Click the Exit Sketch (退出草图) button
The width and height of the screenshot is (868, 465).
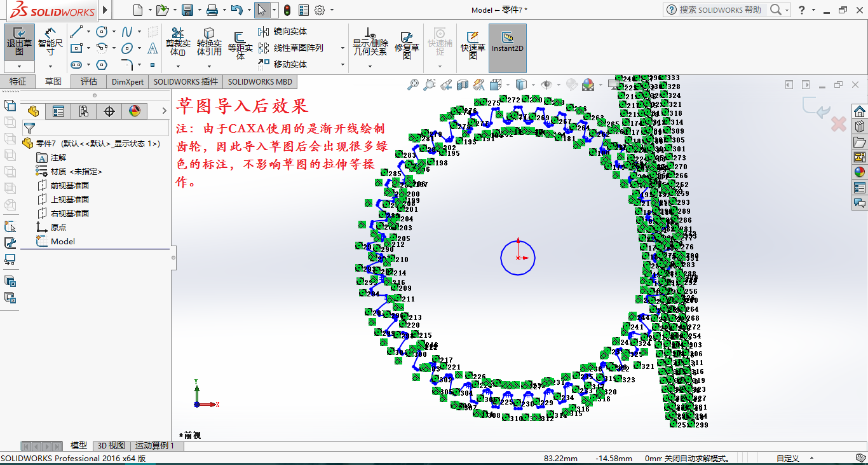coord(19,43)
